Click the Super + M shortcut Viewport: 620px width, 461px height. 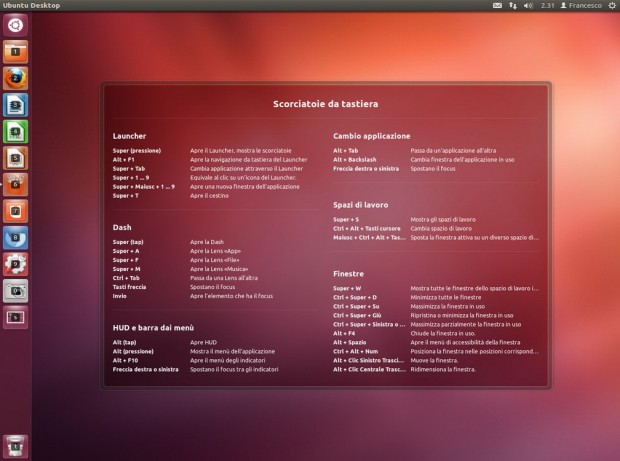click(126, 269)
